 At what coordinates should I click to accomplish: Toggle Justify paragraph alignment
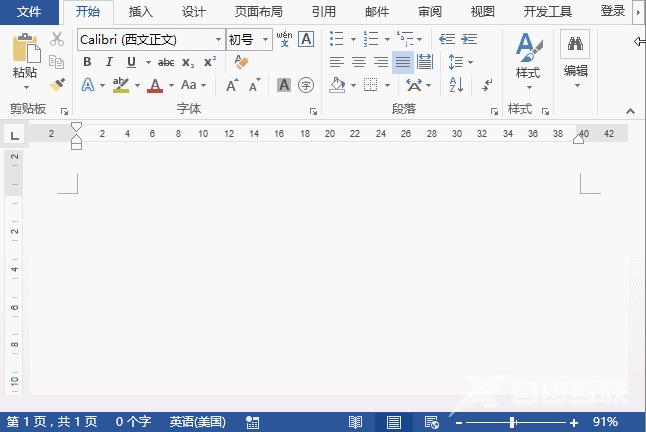[402, 62]
